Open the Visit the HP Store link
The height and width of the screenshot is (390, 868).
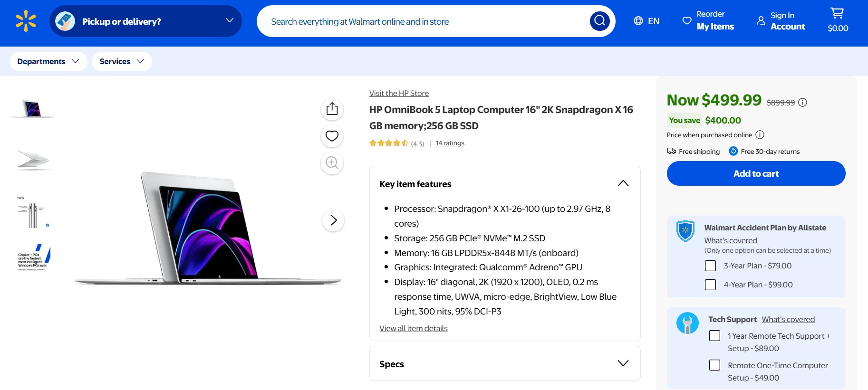tap(399, 93)
